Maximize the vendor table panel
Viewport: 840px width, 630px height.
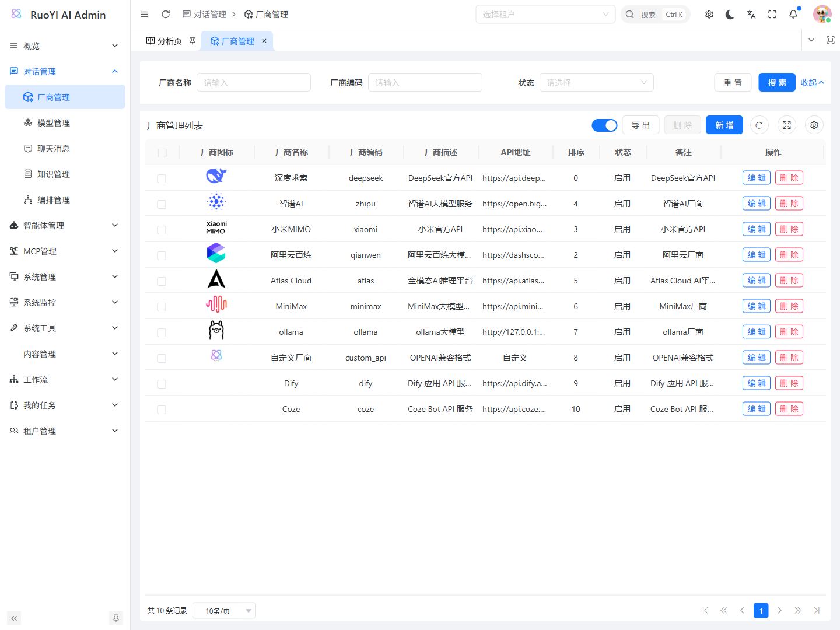787,125
